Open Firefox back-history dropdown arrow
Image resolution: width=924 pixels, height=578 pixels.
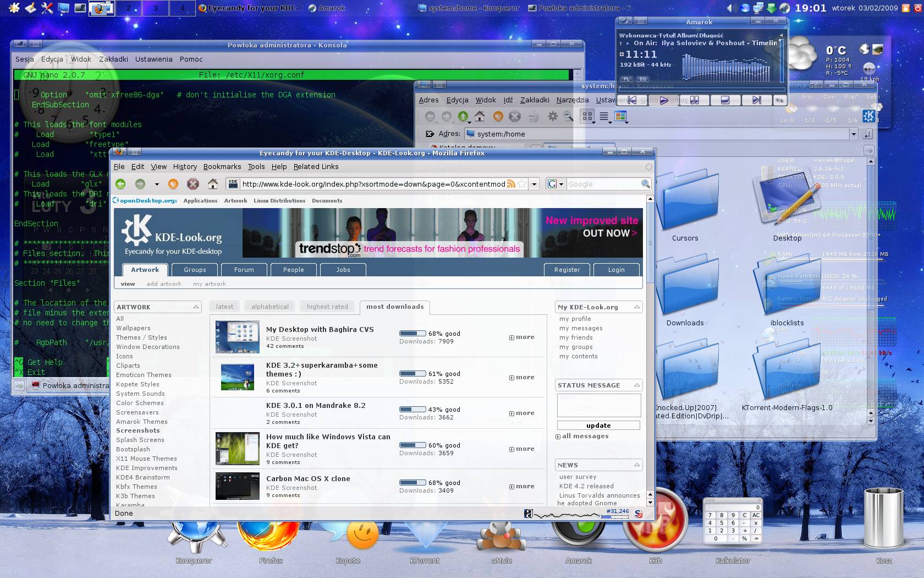tap(156, 184)
